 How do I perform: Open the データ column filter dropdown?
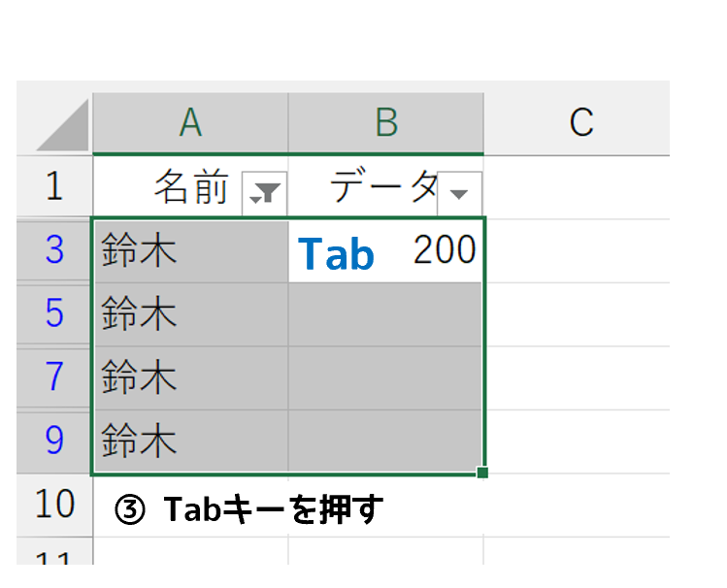click(x=459, y=193)
